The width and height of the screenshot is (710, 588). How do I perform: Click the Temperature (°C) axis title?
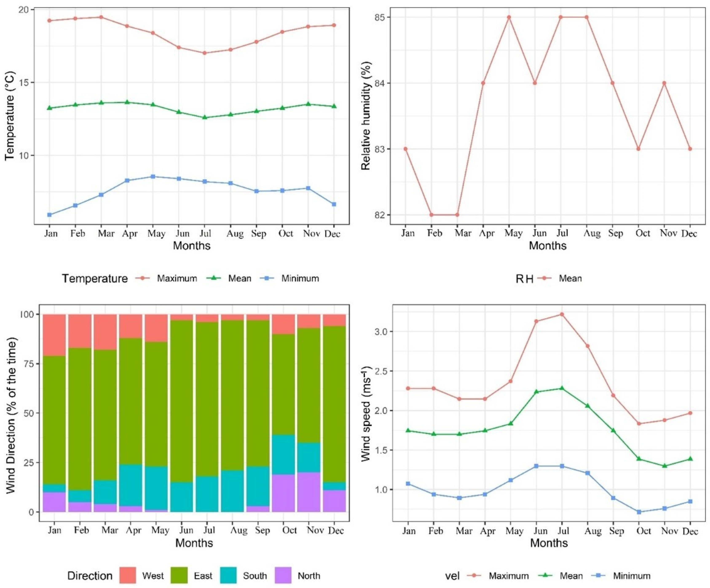11,116
